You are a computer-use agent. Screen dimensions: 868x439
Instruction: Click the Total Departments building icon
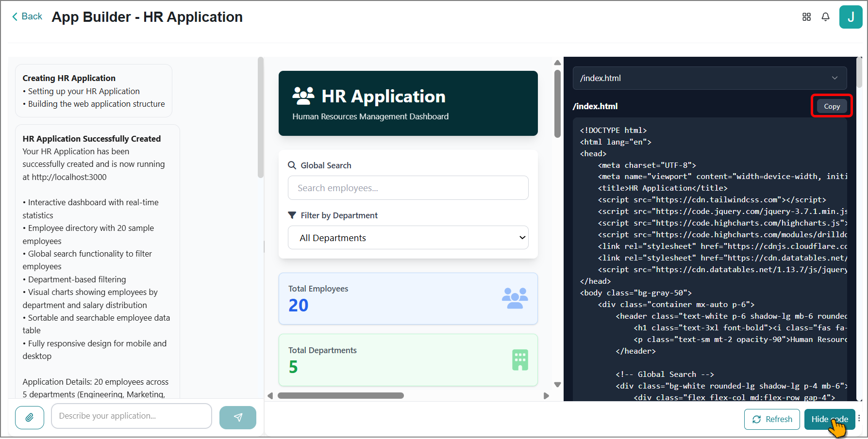[520, 360]
